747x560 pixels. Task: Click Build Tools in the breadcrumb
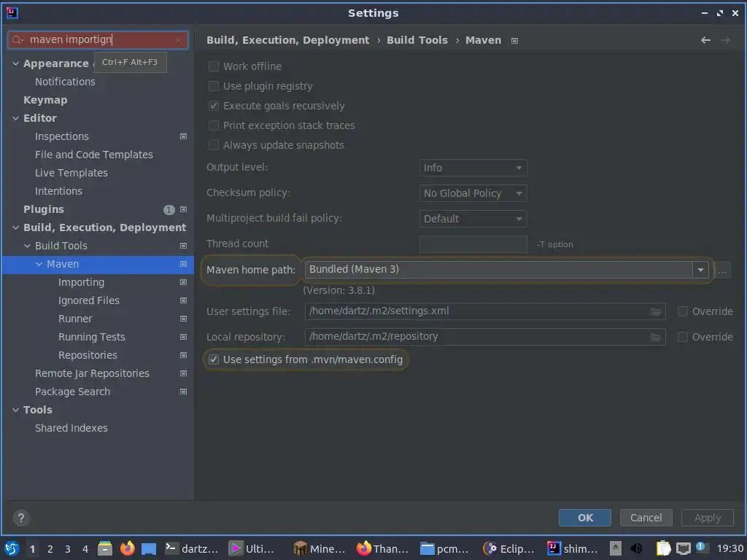tap(417, 40)
